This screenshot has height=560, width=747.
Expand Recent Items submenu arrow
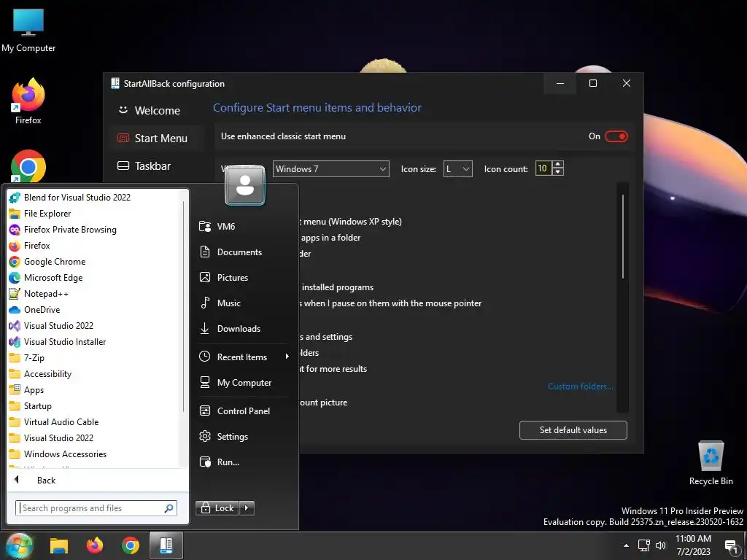[287, 357]
